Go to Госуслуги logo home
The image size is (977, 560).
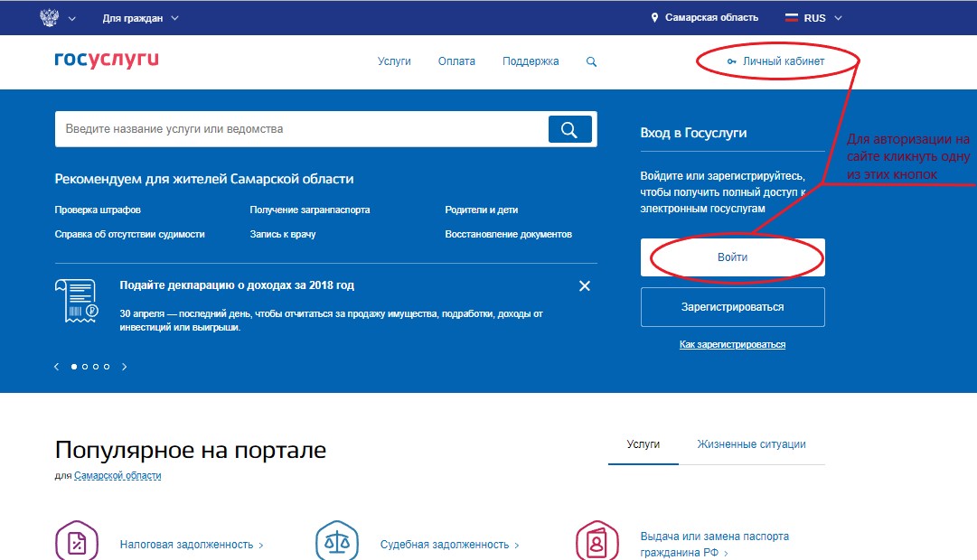coord(107,60)
